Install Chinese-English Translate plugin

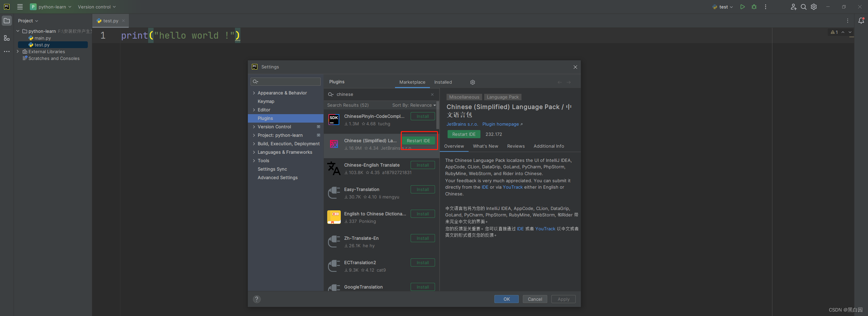click(x=422, y=165)
